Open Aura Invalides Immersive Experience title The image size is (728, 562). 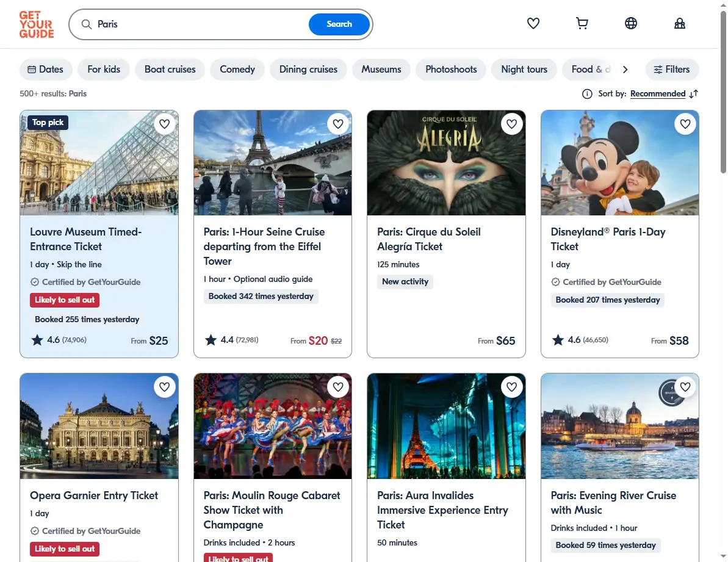click(442, 510)
